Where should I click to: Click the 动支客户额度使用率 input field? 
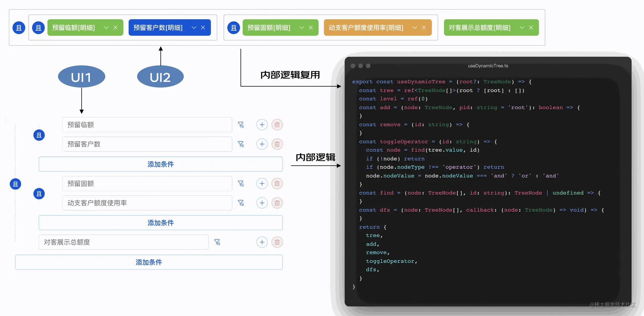[x=147, y=203]
